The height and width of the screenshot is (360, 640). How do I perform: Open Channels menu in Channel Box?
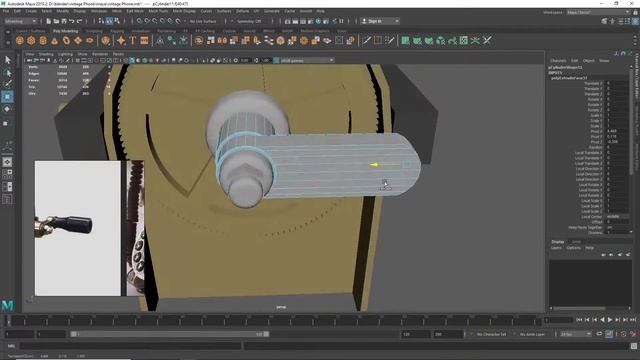click(x=558, y=60)
